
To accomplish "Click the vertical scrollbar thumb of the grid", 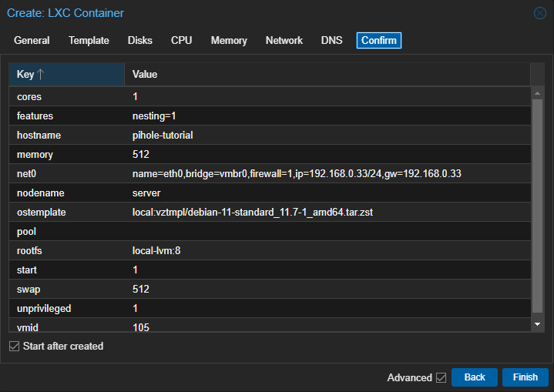I will coord(537,206).
